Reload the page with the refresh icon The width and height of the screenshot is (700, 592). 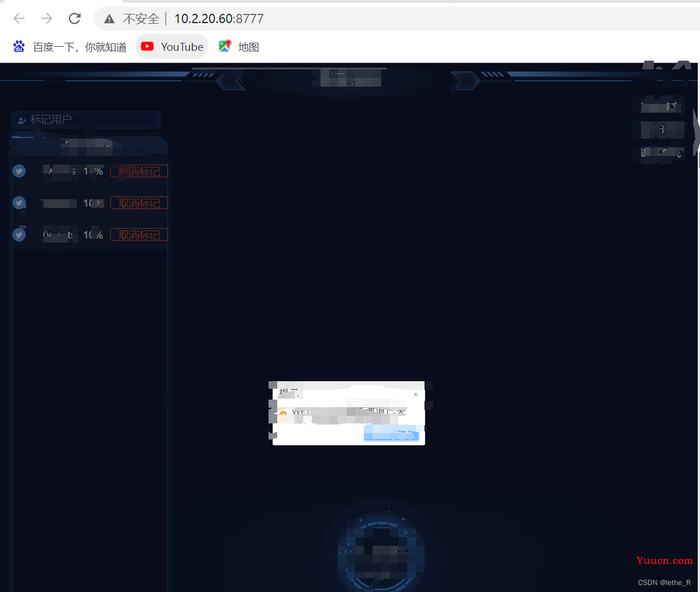(75, 18)
